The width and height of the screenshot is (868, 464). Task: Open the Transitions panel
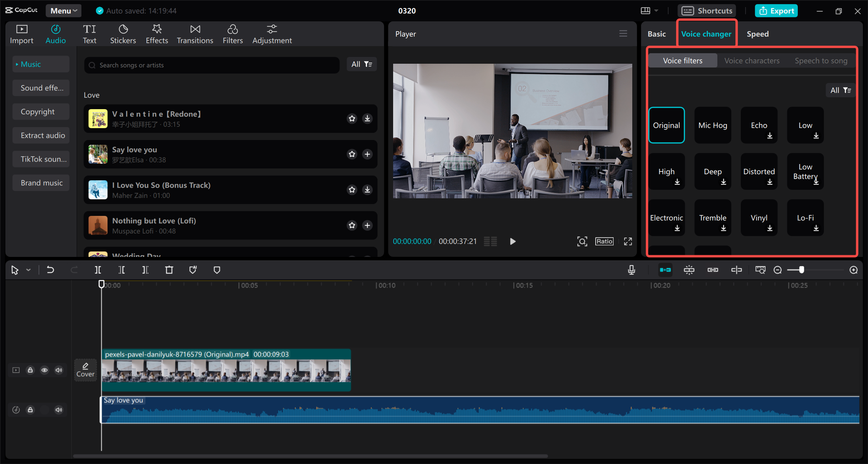(x=195, y=34)
